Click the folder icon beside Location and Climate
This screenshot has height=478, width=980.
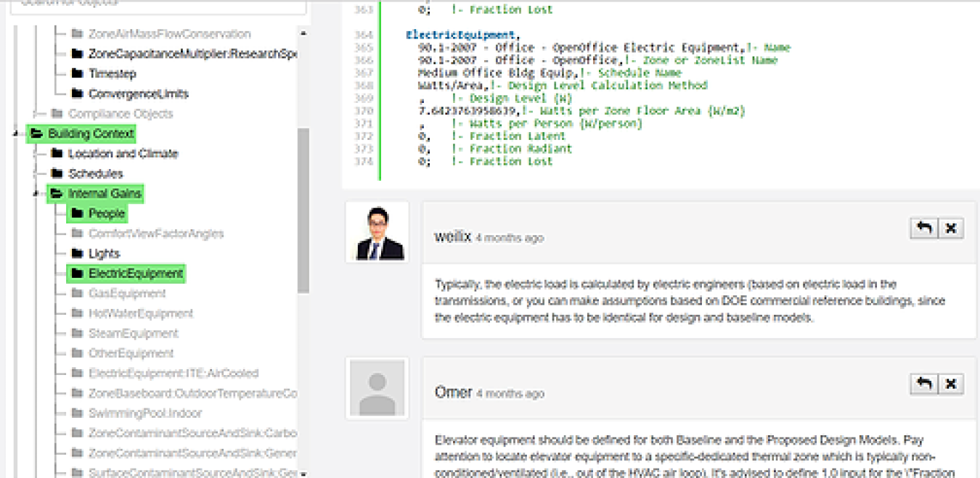coord(57,153)
